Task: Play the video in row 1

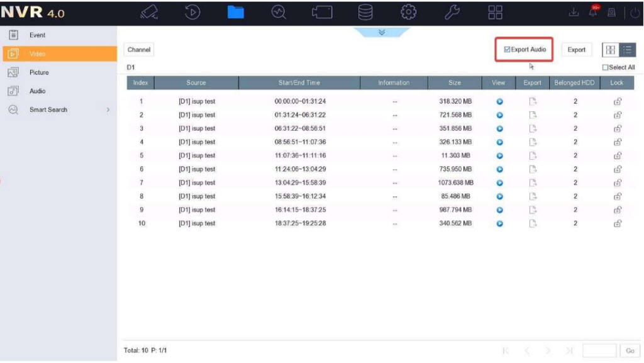Action: pyautogui.click(x=499, y=101)
